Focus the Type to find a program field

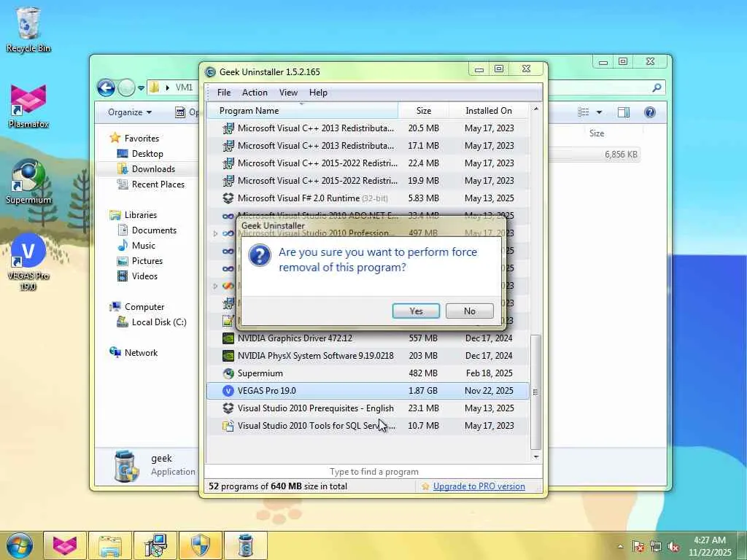[374, 472]
